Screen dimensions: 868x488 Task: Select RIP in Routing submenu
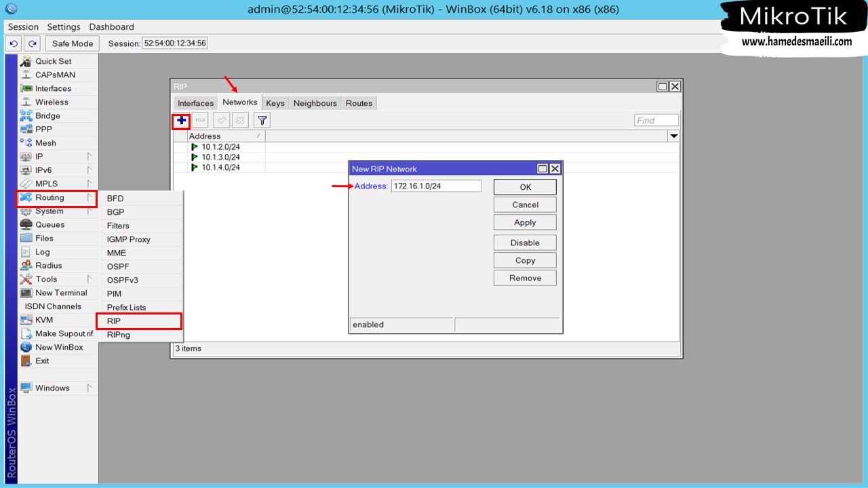tap(139, 321)
